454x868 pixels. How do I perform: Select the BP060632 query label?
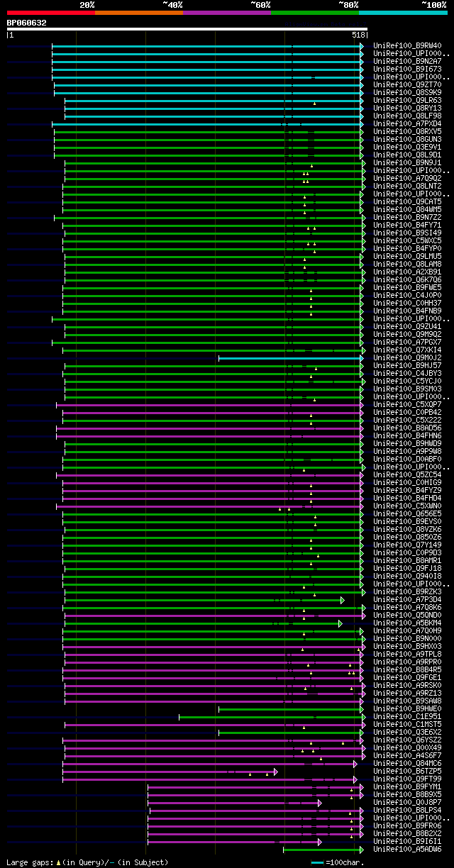click(27, 23)
